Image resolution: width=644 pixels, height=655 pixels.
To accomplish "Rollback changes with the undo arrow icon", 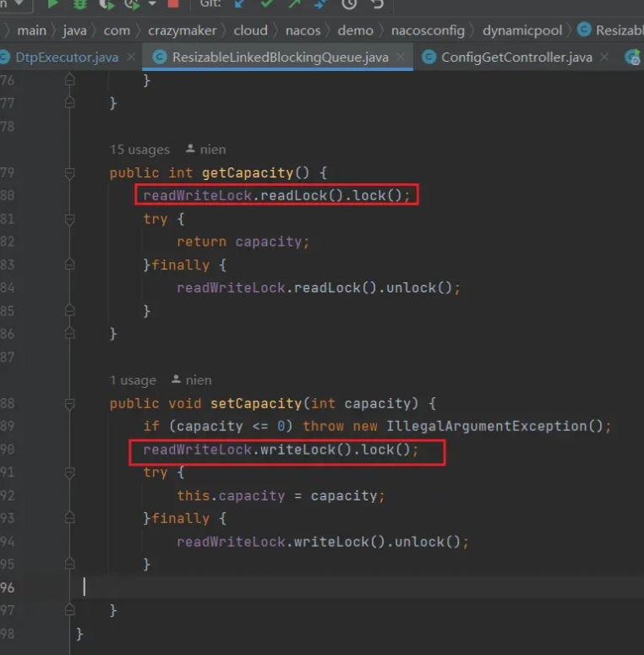I will point(377,4).
